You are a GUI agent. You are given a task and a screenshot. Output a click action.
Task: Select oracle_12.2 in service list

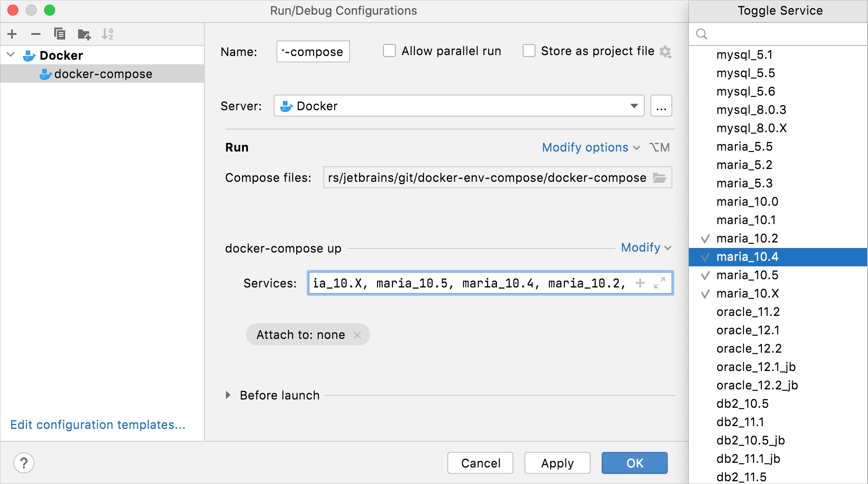click(778, 349)
